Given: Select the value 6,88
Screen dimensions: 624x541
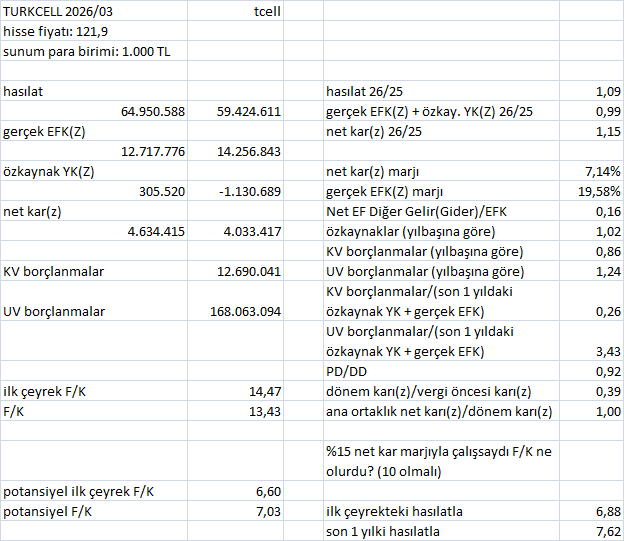Looking at the screenshot, I should 591,511.
